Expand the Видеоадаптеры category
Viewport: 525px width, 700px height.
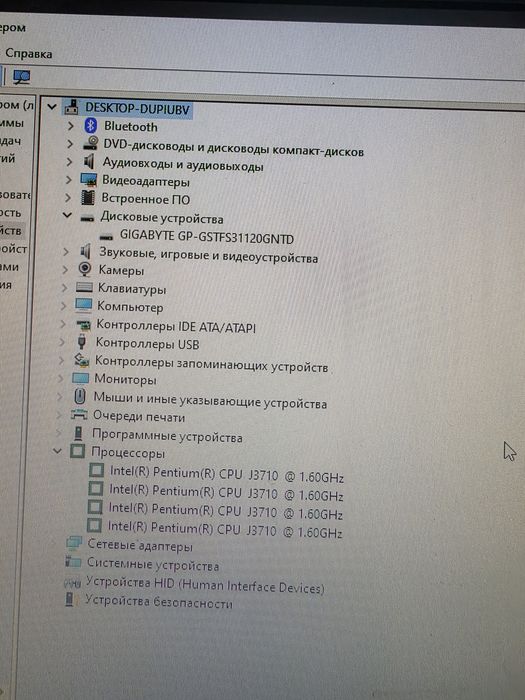pyautogui.click(x=68, y=180)
